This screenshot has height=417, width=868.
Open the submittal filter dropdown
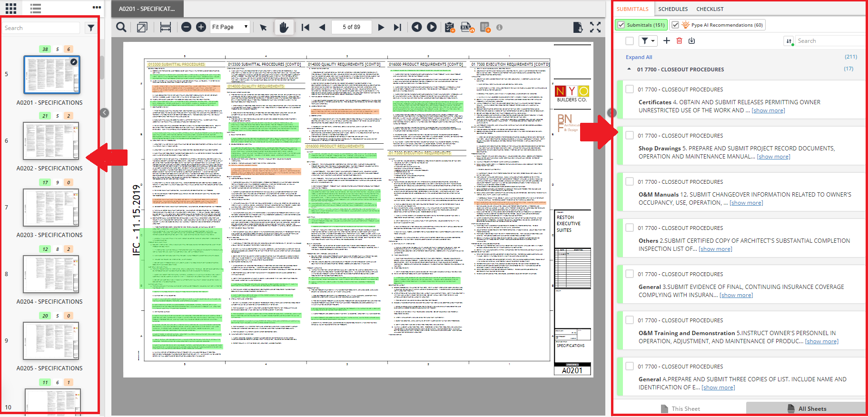pos(648,41)
